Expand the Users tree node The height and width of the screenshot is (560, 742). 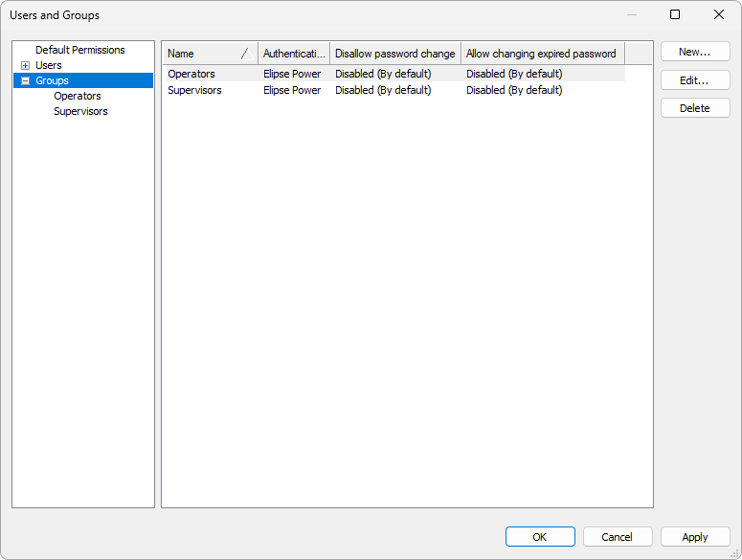(25, 65)
